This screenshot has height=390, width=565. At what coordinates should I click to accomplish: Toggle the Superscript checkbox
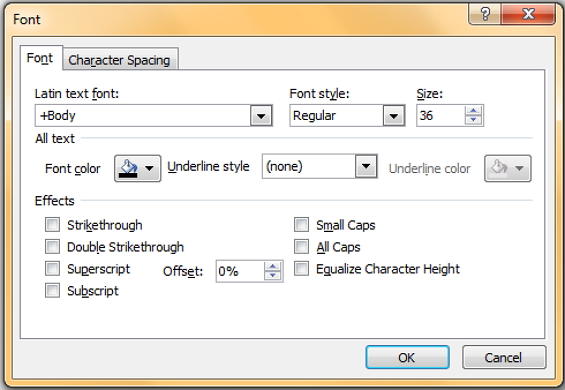(x=53, y=269)
